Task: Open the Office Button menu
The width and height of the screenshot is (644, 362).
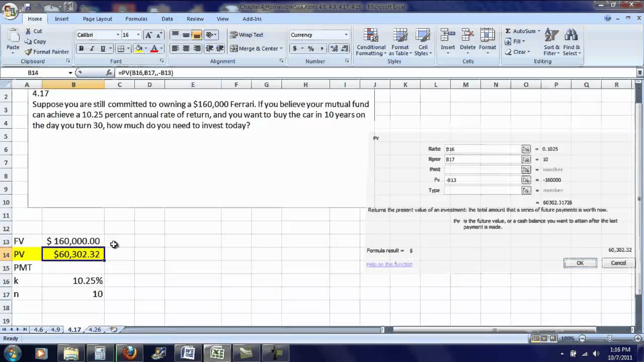Action: (11, 11)
